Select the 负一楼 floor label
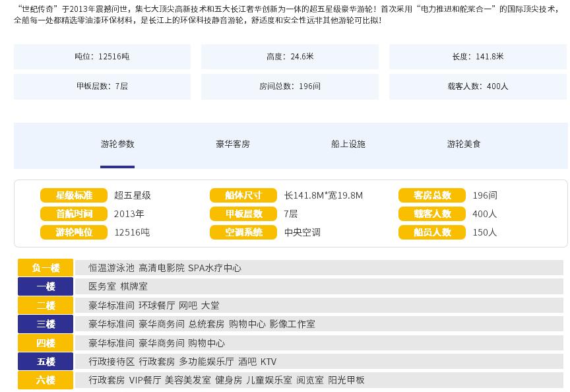The width and height of the screenshot is (570, 392). tap(46, 268)
